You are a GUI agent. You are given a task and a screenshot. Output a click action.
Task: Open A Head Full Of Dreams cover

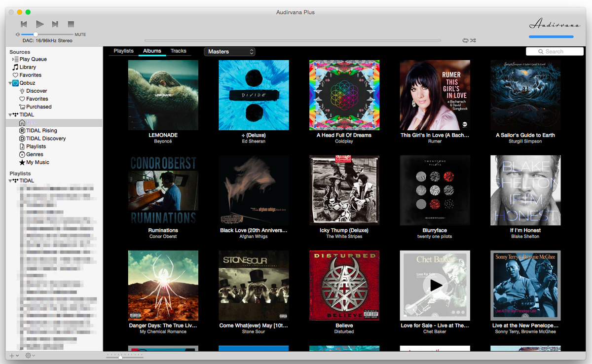tap(344, 95)
